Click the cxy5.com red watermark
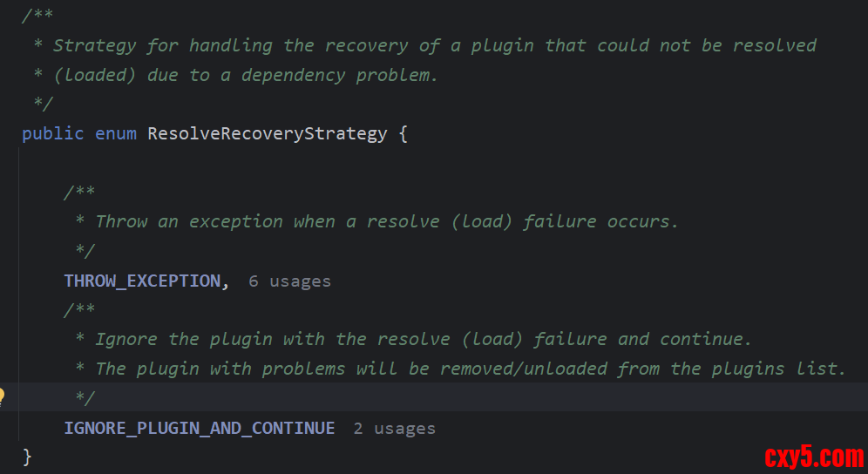The height and width of the screenshot is (474, 868). coord(813,457)
